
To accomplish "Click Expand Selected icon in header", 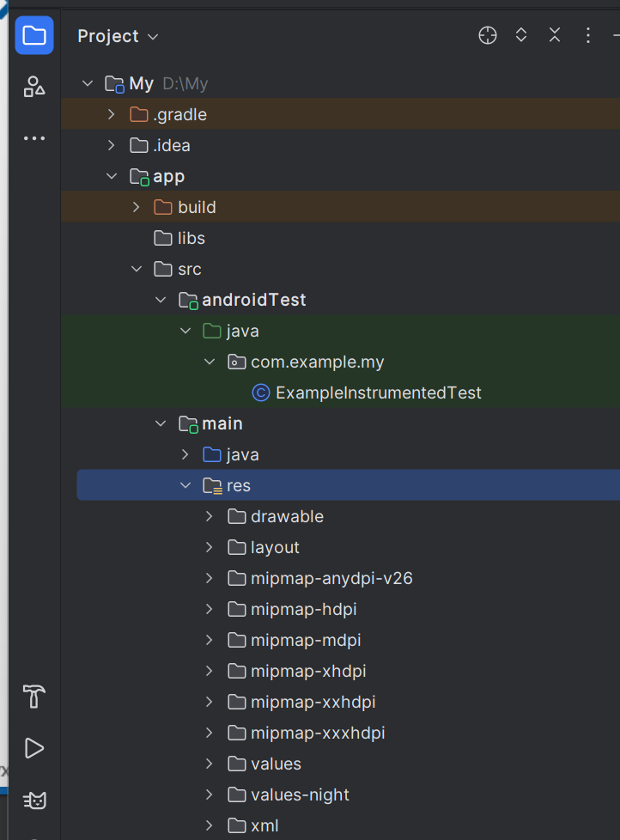I will click(521, 35).
